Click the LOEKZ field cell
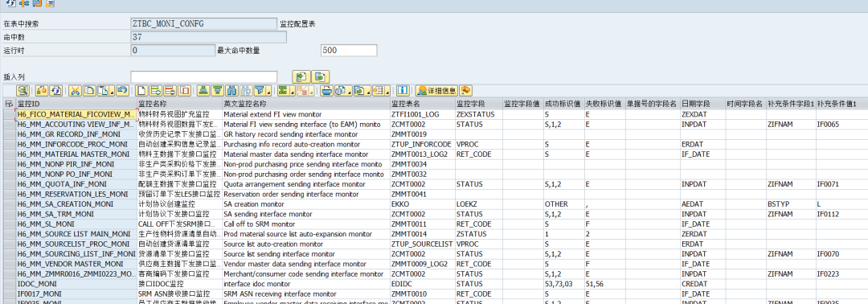 [478, 203]
